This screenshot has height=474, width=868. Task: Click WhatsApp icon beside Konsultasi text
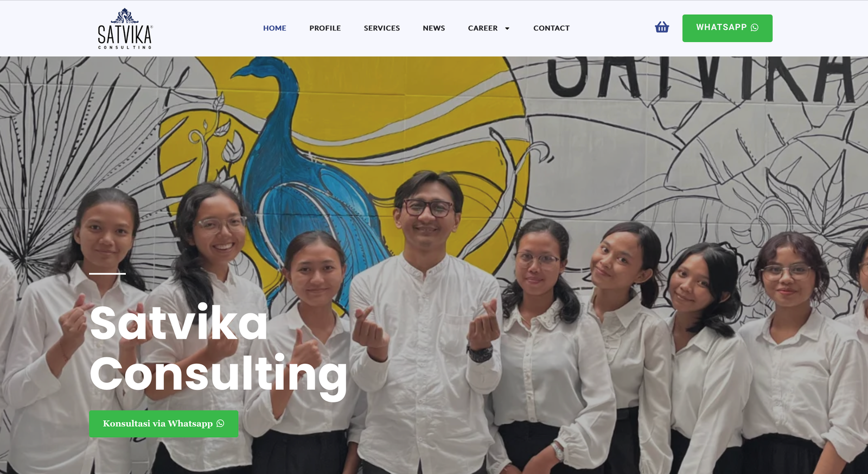[220, 424]
